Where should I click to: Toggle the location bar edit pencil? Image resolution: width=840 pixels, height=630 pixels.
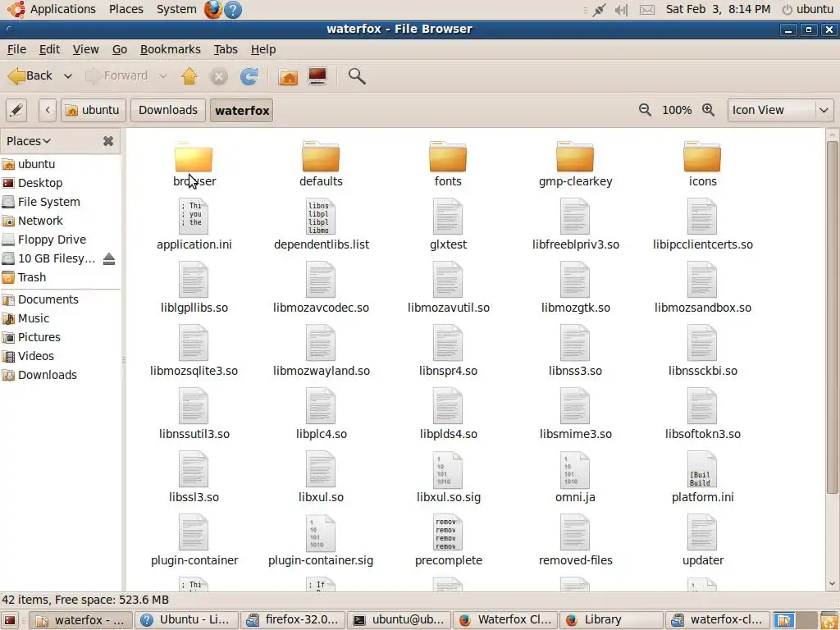tap(16, 111)
